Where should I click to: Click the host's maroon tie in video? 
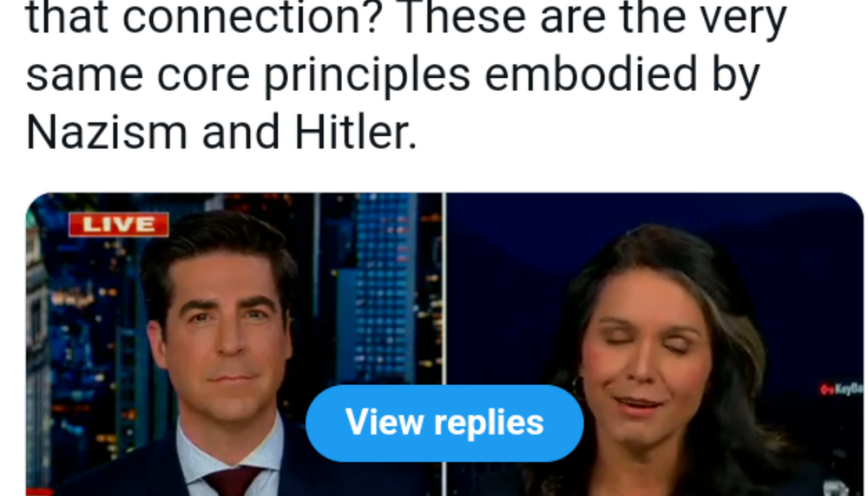[233, 480]
